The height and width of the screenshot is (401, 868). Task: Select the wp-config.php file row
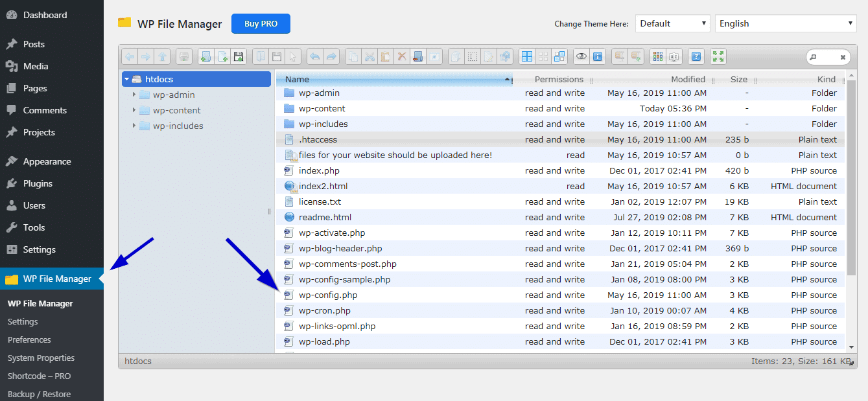tap(561, 295)
